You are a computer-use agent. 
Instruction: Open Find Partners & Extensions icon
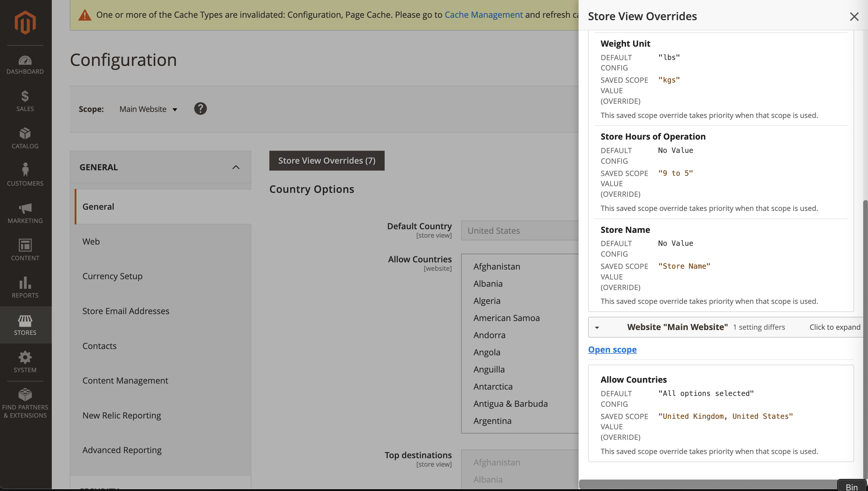pos(25,394)
